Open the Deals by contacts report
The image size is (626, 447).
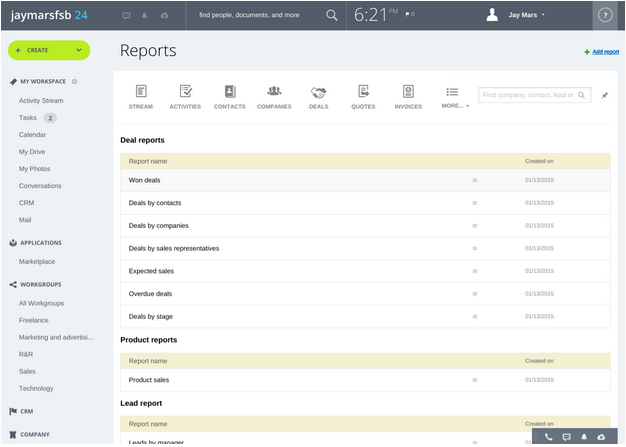pyautogui.click(x=155, y=203)
